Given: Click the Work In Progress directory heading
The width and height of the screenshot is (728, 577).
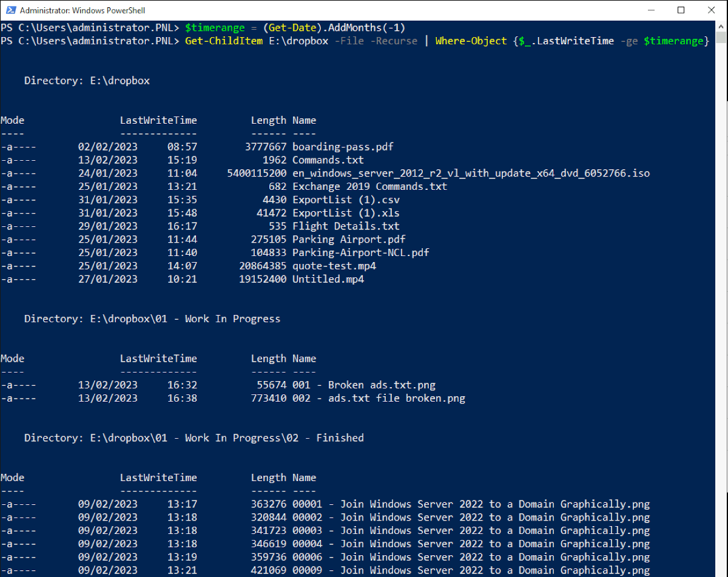Looking at the screenshot, I should coord(152,319).
